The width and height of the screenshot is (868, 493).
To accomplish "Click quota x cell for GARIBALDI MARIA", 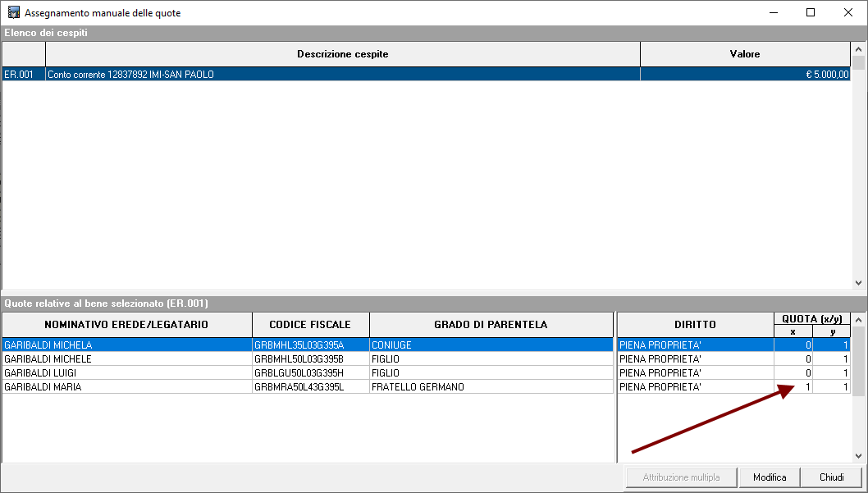I will pos(793,387).
